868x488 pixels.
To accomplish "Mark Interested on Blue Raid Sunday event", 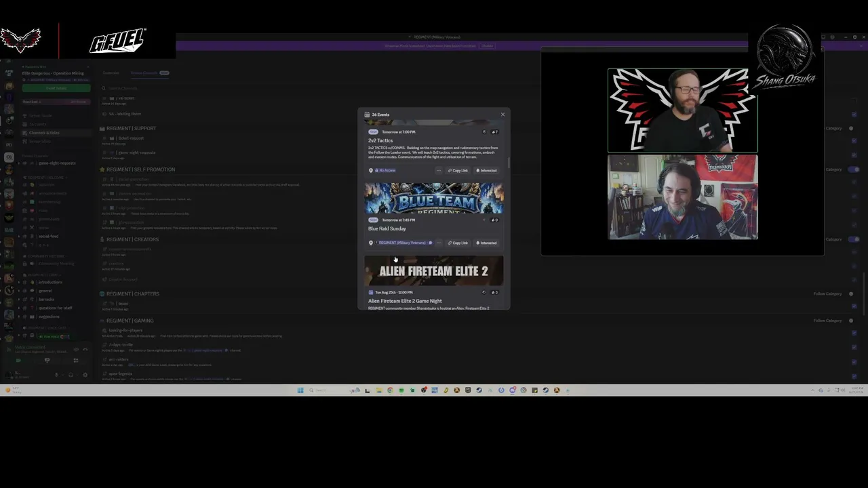I will (486, 243).
